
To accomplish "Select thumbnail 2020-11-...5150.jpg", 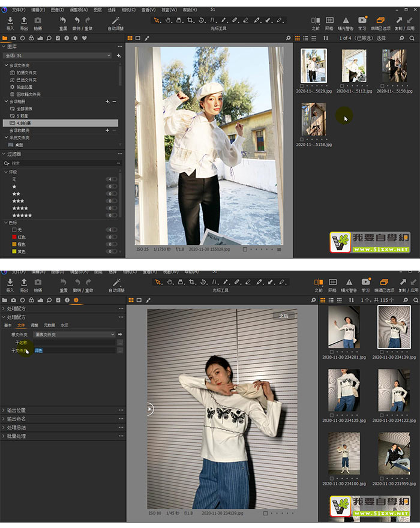I will 394,66.
